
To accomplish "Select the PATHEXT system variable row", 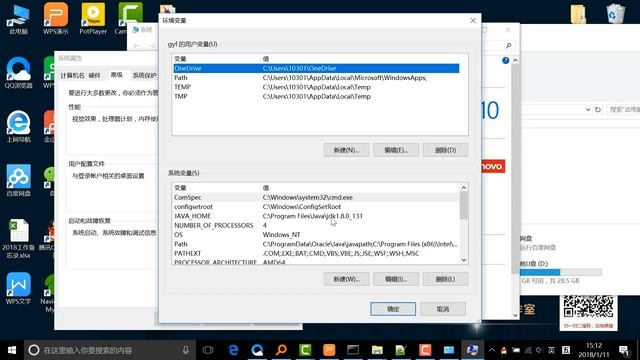I will 316,253.
